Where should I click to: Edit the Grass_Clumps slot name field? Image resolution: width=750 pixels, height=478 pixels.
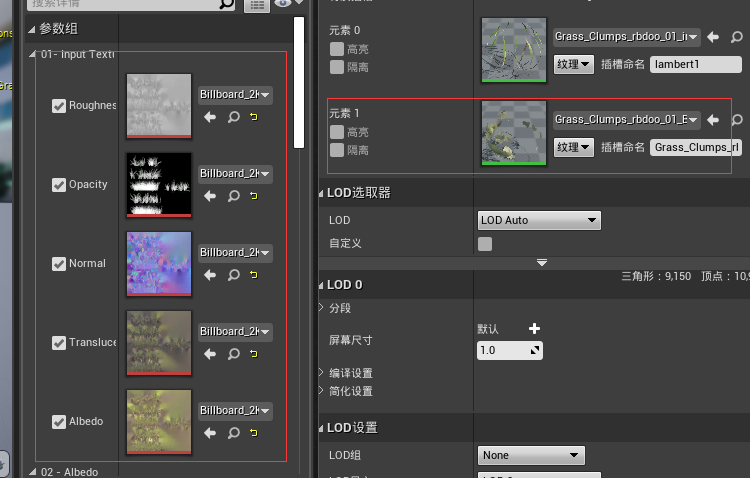coord(695,147)
